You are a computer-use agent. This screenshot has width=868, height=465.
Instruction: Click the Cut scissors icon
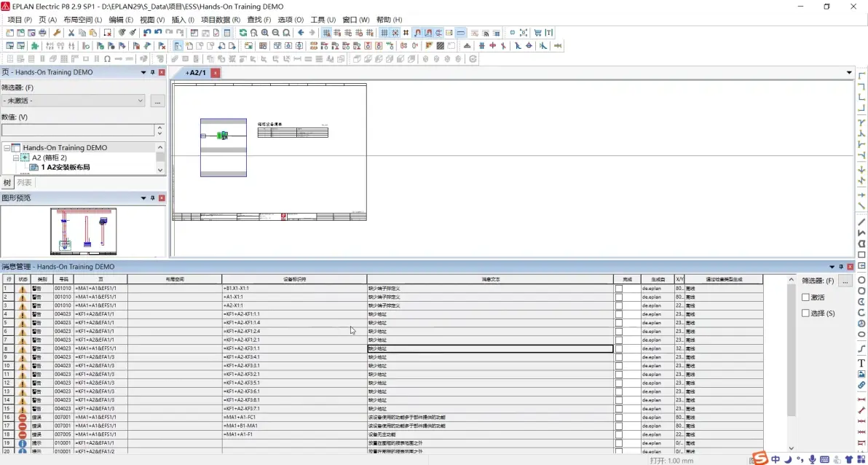71,33
